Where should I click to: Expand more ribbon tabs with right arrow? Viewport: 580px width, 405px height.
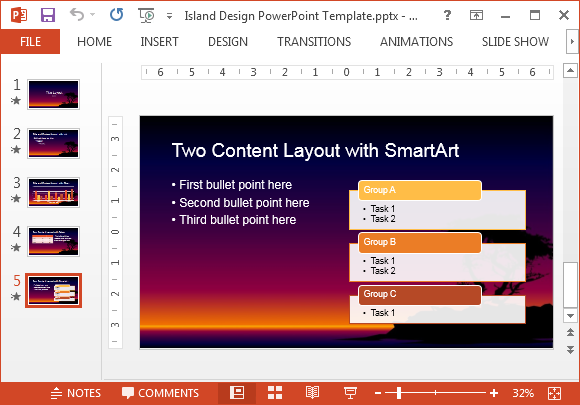coord(572,41)
